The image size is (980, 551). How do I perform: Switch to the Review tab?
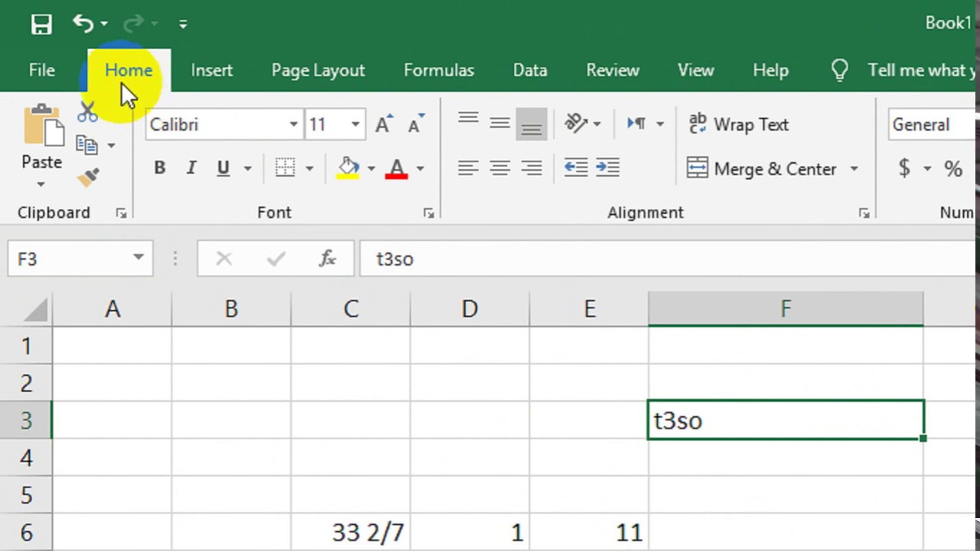tap(612, 70)
